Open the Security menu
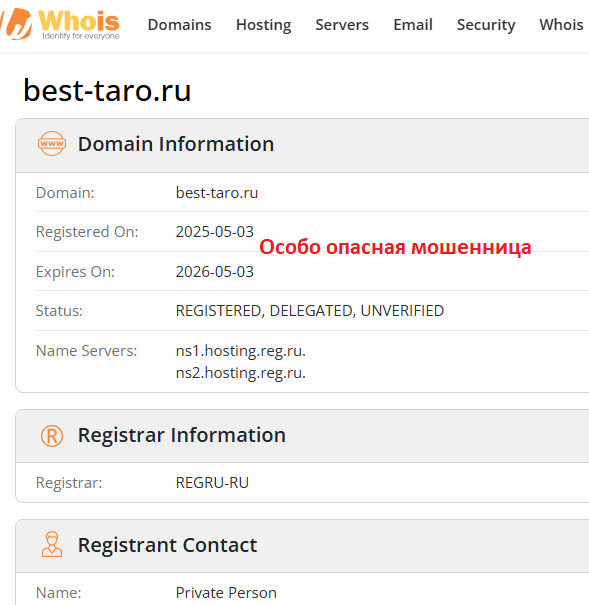589x605 pixels. tap(486, 25)
